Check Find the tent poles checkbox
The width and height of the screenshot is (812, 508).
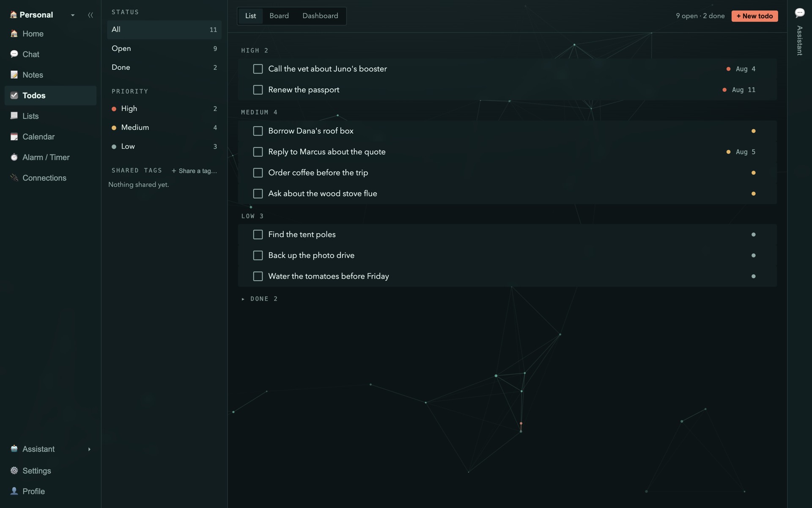pos(258,235)
